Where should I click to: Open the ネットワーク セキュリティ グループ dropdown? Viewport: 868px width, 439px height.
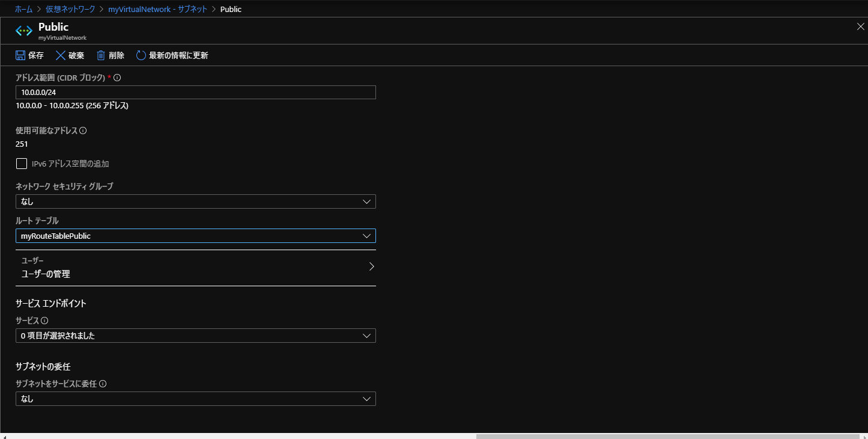pos(196,201)
